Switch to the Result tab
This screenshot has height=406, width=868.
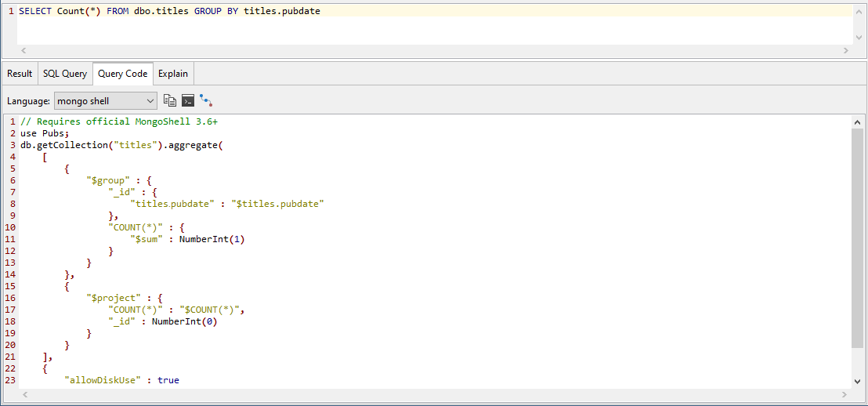[x=20, y=74]
